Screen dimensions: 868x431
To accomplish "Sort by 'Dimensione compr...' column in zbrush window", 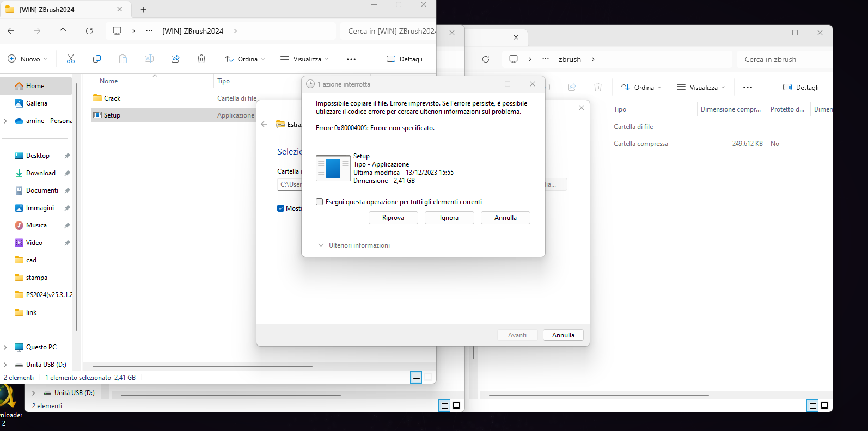I will 731,109.
